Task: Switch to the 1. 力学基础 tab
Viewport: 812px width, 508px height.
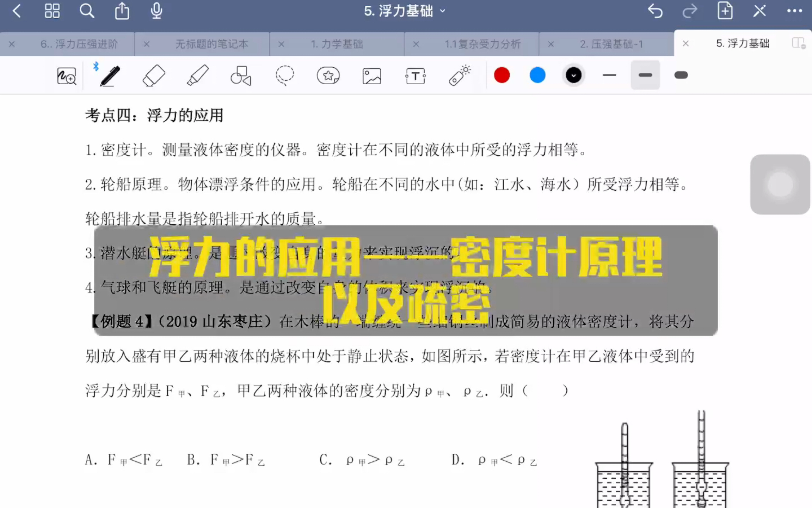Action: coord(338,44)
